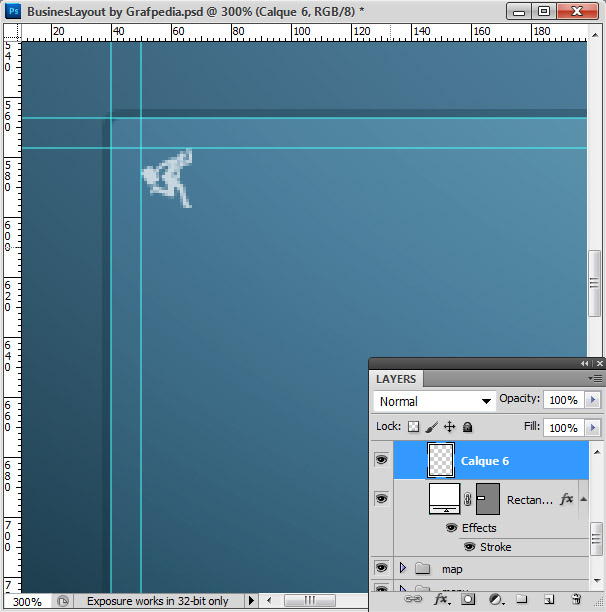Open the Layers panel options menu
606x612 pixels.
[595, 378]
